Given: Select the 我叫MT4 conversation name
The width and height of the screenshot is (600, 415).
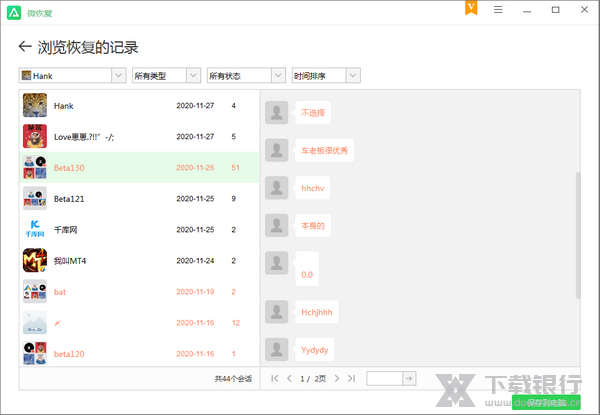Looking at the screenshot, I should click(x=70, y=261).
